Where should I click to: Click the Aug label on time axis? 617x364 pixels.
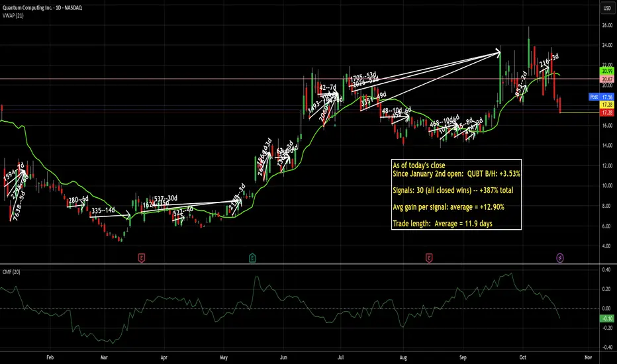coord(403,357)
